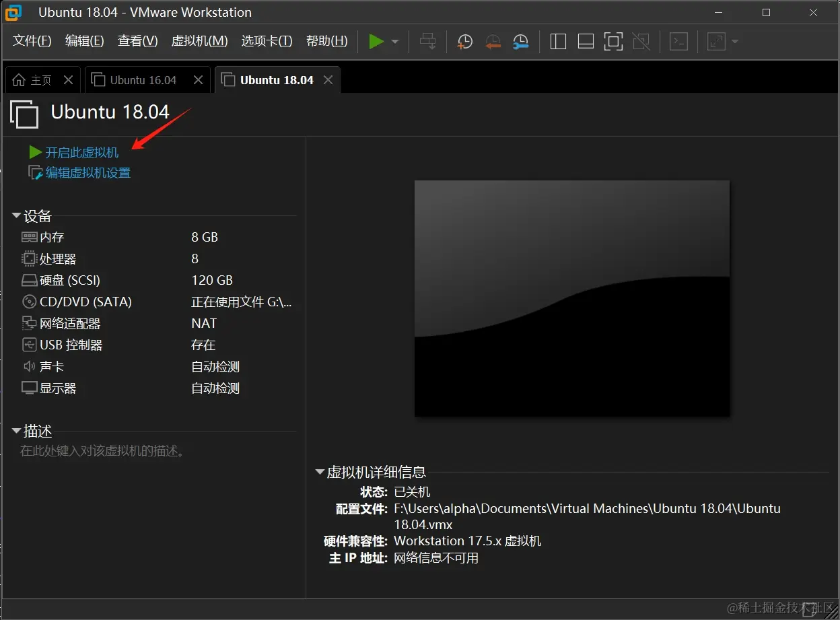Close the Ubuntu 16.04 tab

point(198,80)
